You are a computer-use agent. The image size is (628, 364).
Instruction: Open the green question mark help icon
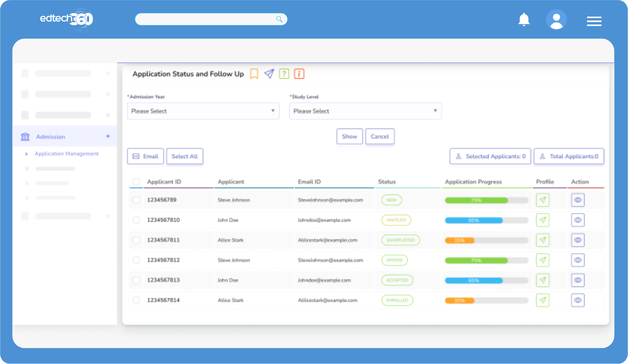[x=284, y=74]
